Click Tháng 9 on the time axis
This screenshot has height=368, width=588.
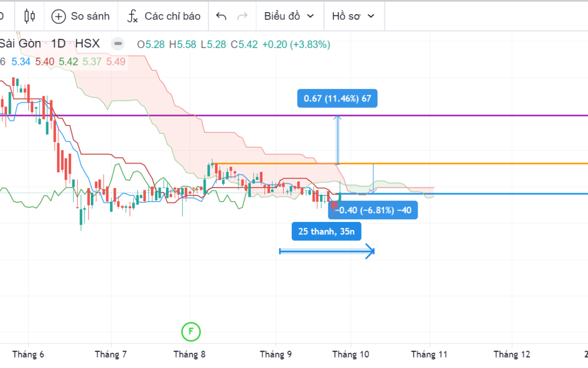pos(275,354)
